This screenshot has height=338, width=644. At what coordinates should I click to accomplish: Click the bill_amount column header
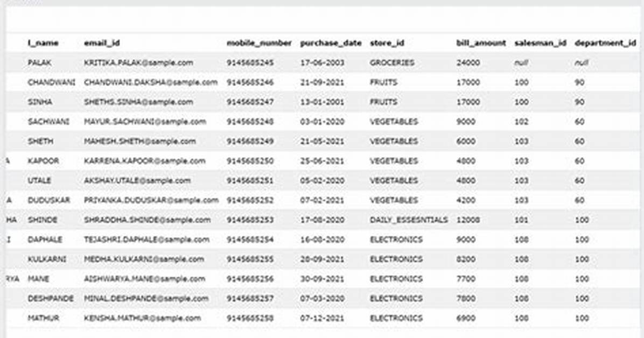click(x=481, y=43)
